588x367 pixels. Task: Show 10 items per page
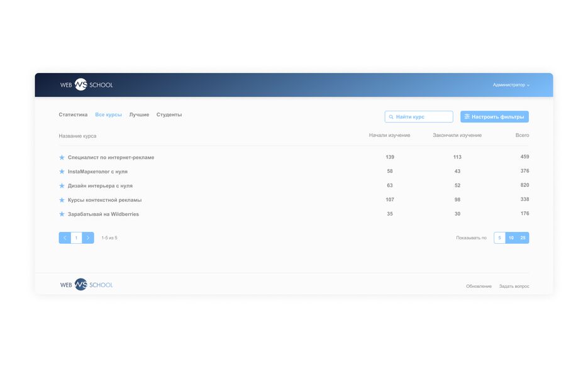pyautogui.click(x=511, y=238)
